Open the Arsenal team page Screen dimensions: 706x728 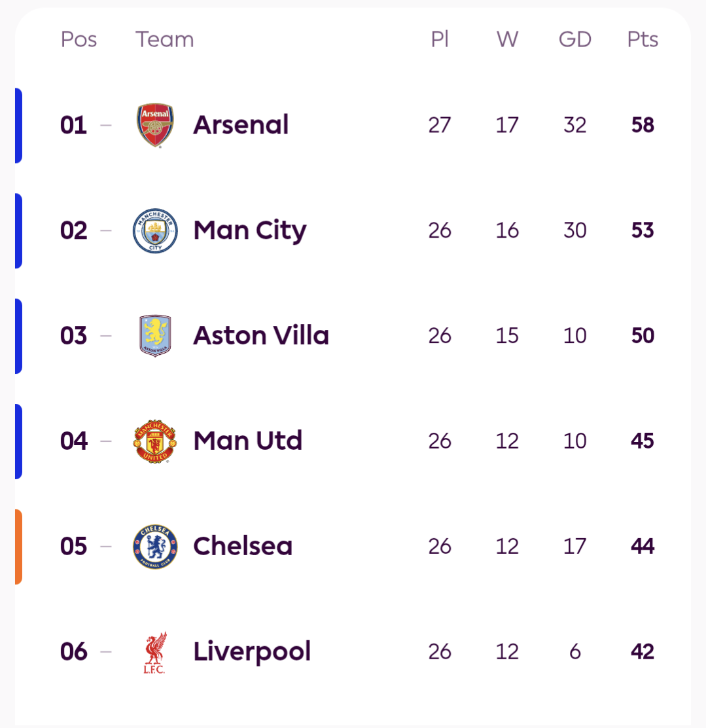[241, 125]
